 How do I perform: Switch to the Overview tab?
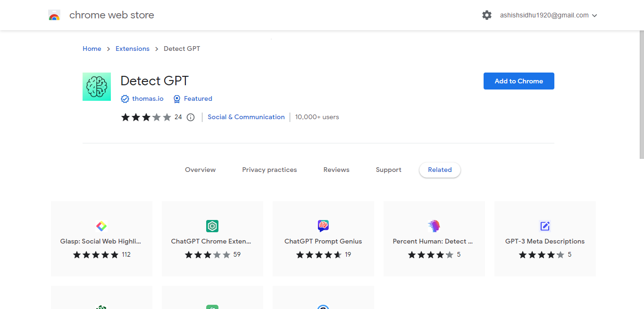point(200,170)
